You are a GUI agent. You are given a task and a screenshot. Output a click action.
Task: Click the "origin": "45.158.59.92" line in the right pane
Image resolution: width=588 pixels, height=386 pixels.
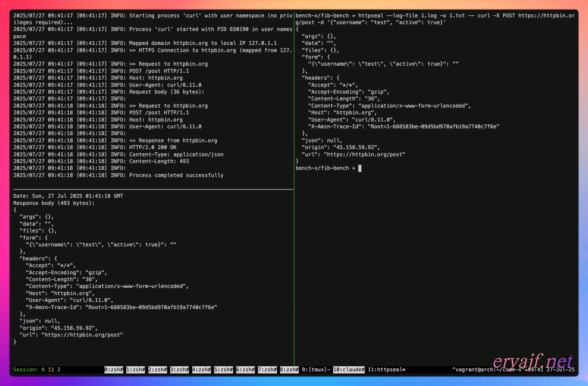(x=340, y=147)
